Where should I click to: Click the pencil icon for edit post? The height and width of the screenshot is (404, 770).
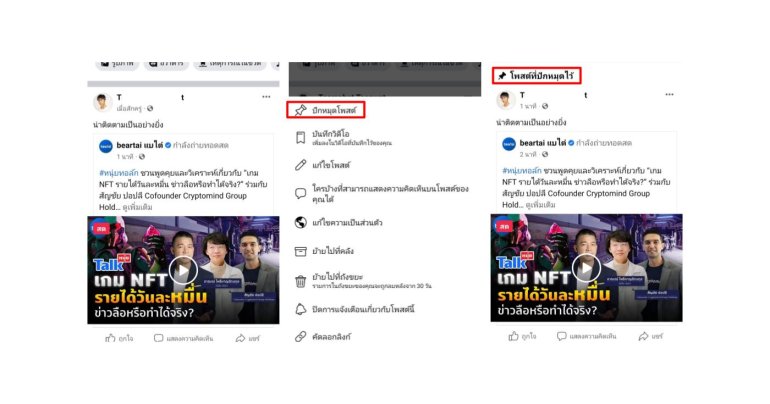coord(300,164)
